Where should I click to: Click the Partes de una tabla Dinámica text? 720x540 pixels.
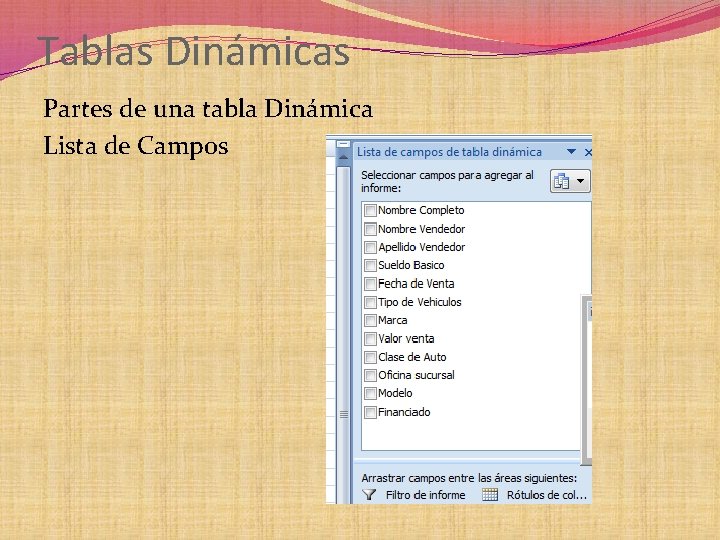click(208, 109)
